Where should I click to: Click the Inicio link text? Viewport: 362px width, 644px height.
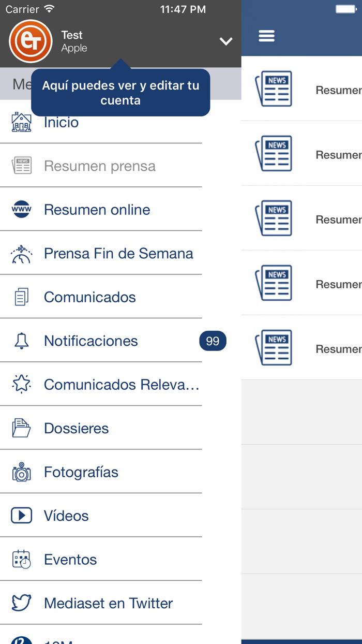(x=61, y=122)
